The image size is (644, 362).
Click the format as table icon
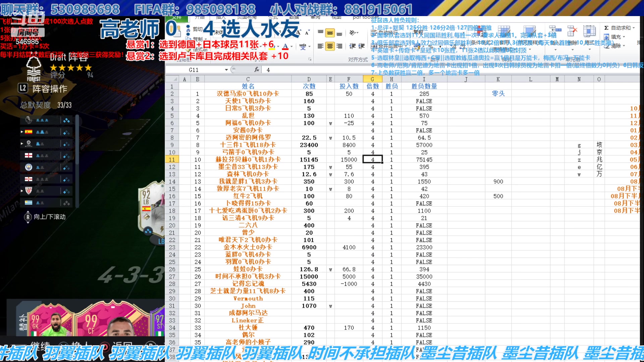coord(504,32)
